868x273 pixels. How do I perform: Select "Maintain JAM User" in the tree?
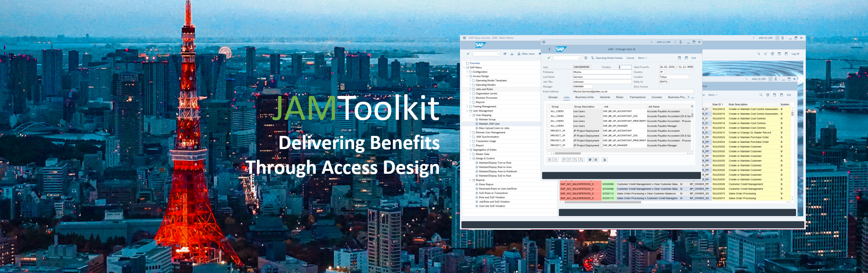tap(489, 124)
